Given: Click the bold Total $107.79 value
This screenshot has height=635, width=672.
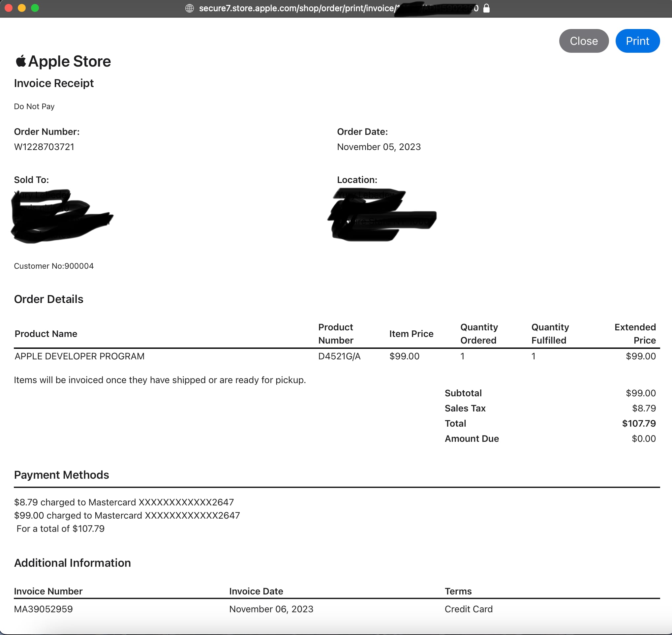Looking at the screenshot, I should click(639, 423).
